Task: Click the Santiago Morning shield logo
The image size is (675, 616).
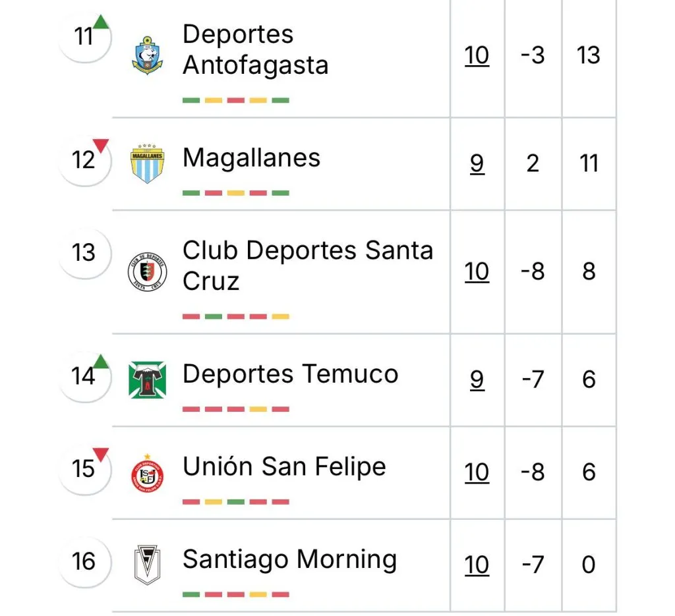Action: coord(147,565)
